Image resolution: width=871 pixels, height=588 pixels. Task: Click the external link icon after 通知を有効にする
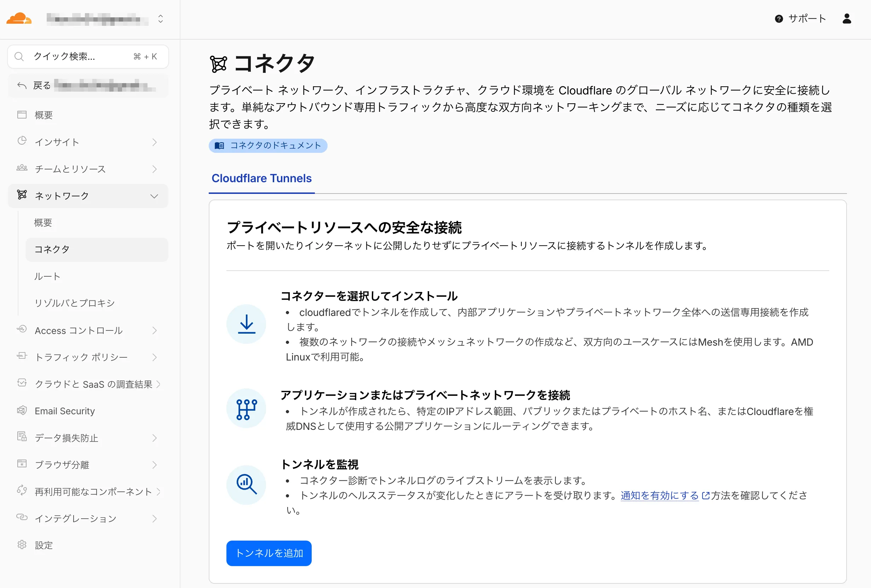pos(705,496)
